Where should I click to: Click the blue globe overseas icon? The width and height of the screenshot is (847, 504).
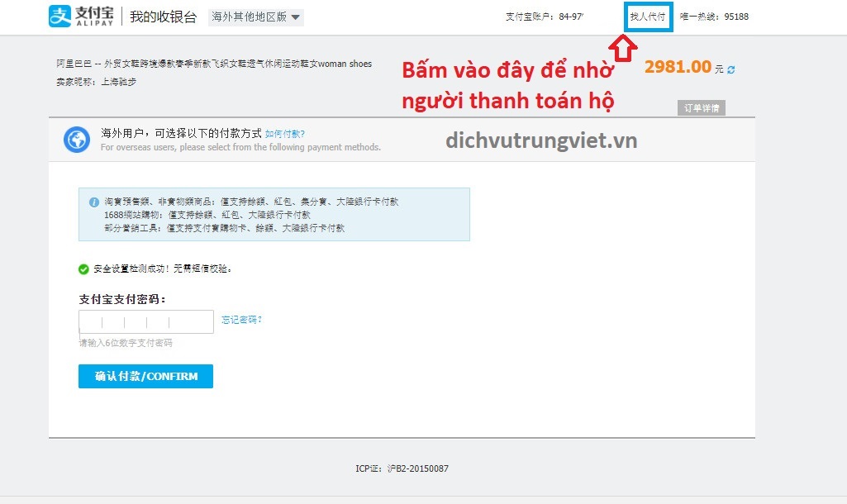coord(77,140)
